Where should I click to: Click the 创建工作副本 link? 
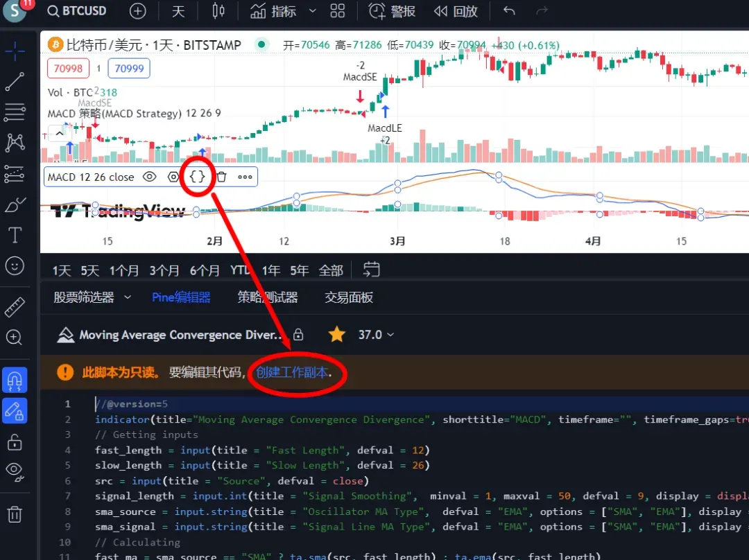click(292, 372)
